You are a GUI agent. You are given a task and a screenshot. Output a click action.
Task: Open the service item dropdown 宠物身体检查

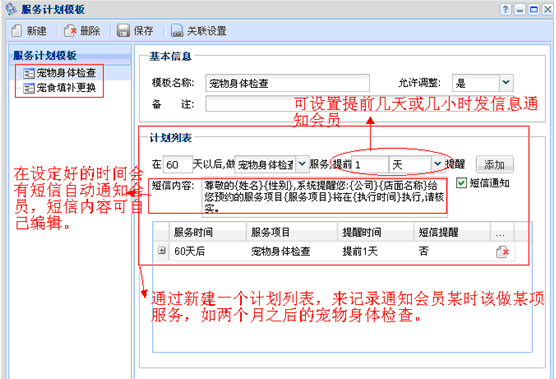pos(302,164)
